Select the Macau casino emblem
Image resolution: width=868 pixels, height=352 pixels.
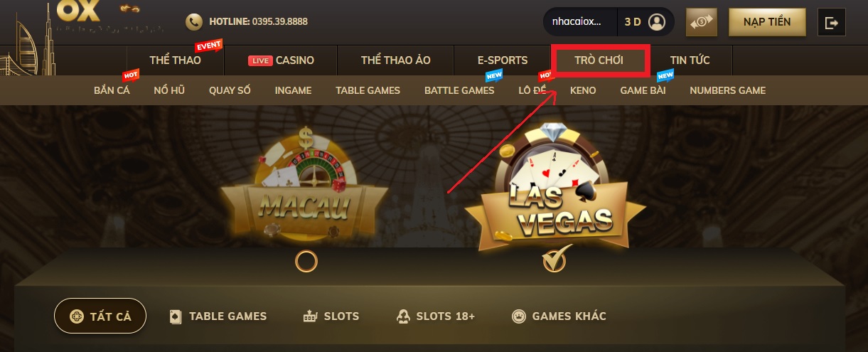point(306,185)
